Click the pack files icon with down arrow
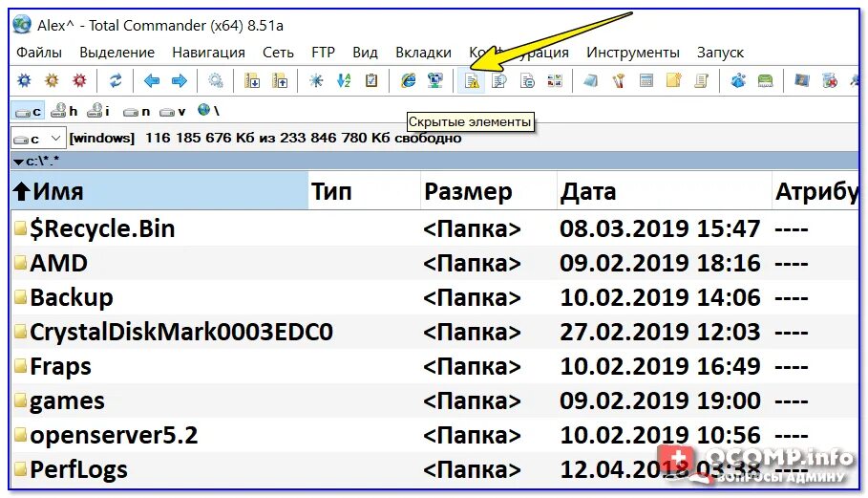 pos(252,81)
